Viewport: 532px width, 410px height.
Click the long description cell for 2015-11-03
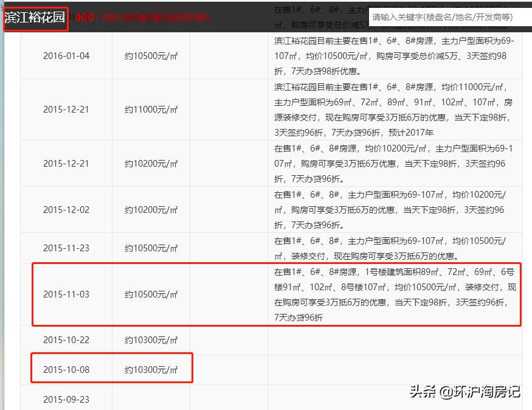[x=392, y=294]
